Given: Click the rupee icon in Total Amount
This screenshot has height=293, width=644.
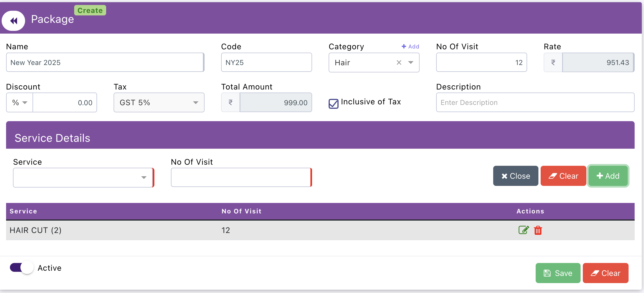Looking at the screenshot, I should [x=230, y=102].
